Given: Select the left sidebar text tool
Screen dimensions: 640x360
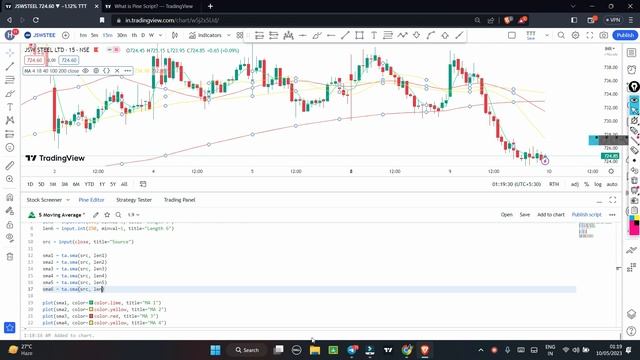Looking at the screenshot, I should point(10,107).
